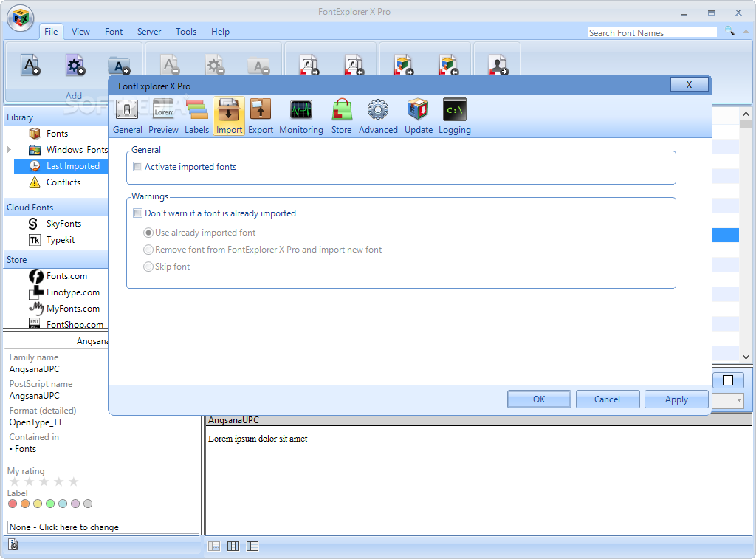Open the Server menu
756x559 pixels.
pos(149,31)
